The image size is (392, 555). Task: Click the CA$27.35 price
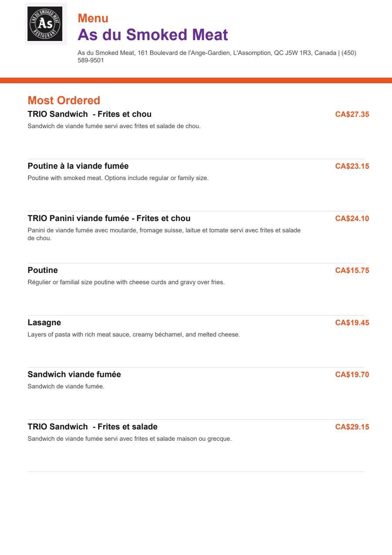click(x=352, y=114)
